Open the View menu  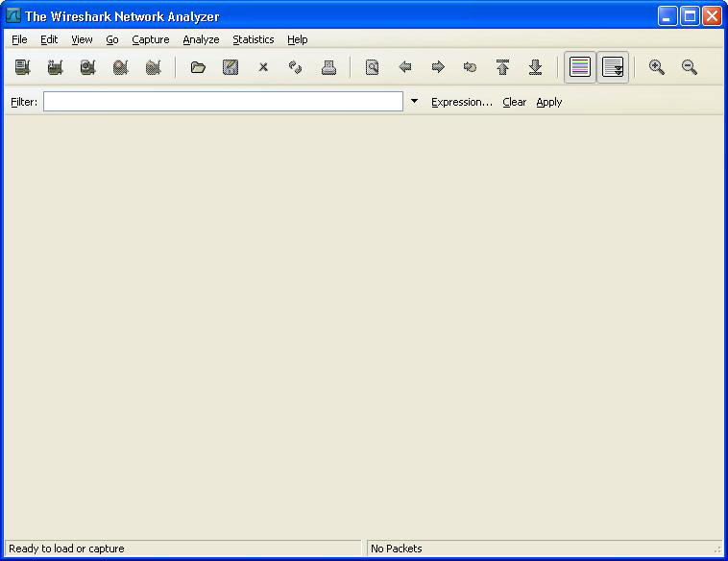(83, 40)
